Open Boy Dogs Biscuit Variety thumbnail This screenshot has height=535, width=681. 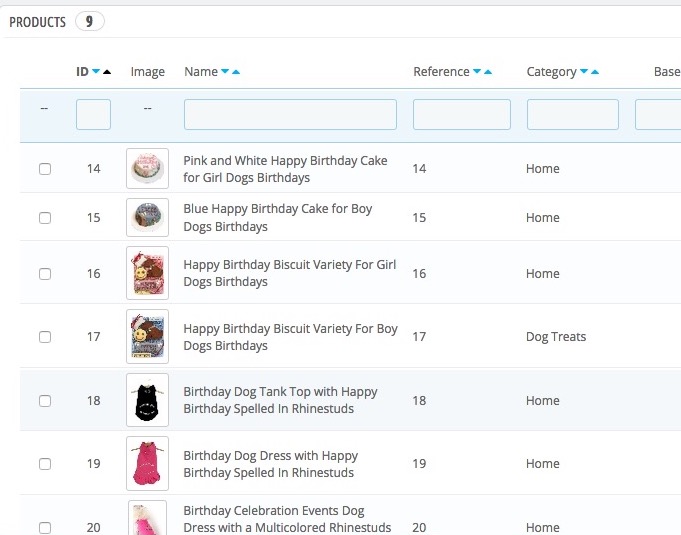147,337
